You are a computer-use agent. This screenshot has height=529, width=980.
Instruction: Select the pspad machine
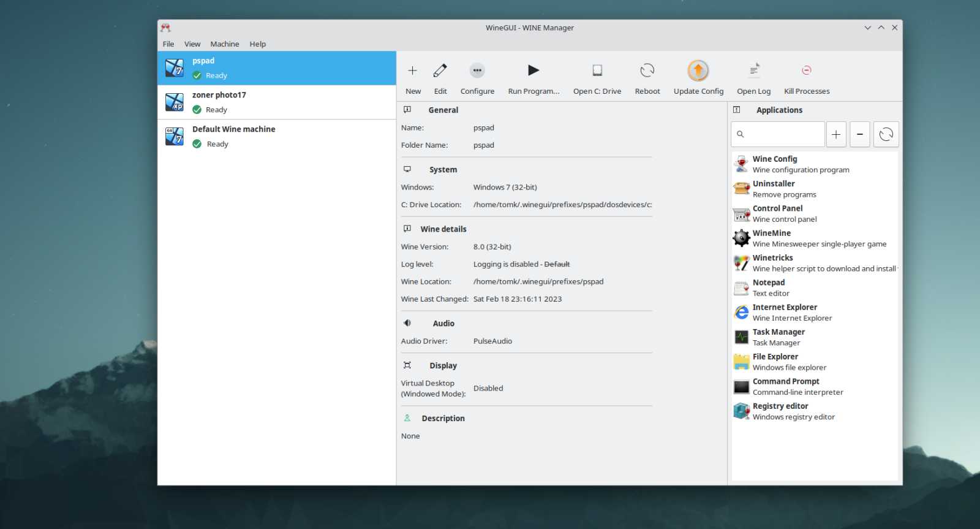(x=277, y=68)
